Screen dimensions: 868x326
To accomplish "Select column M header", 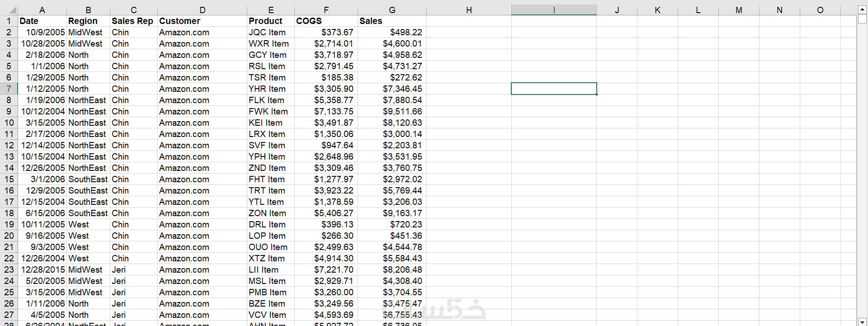I will click(x=739, y=10).
